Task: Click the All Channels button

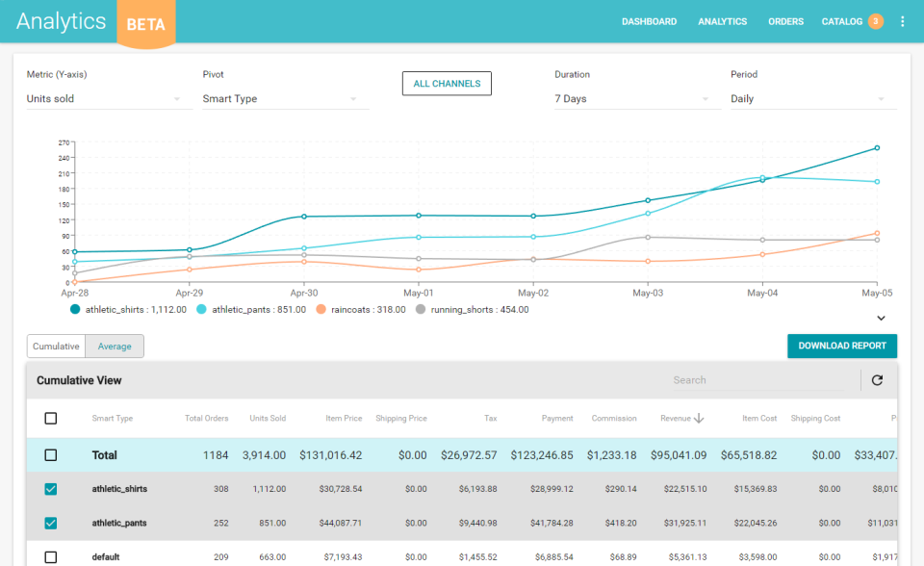Action: click(x=447, y=84)
